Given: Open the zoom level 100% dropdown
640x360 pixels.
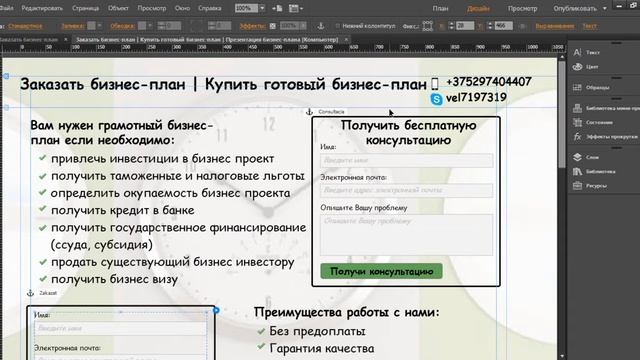Looking at the screenshot, I should (x=262, y=8).
